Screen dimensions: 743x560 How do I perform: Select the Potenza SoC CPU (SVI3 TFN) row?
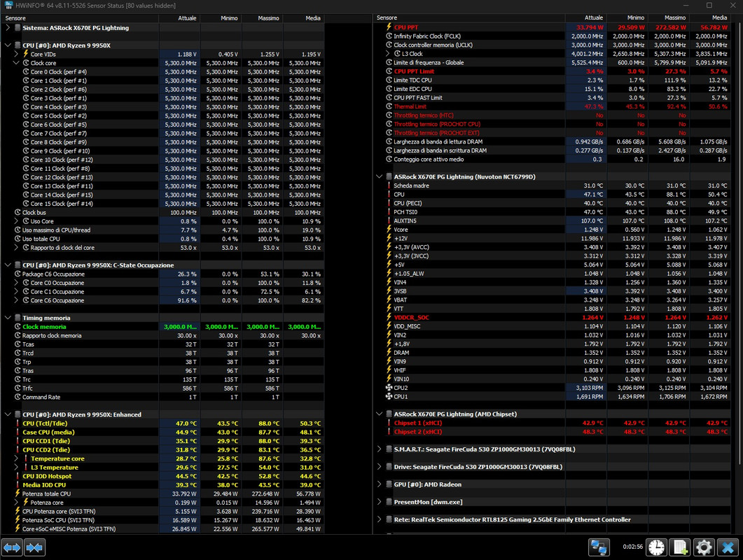tap(163, 520)
